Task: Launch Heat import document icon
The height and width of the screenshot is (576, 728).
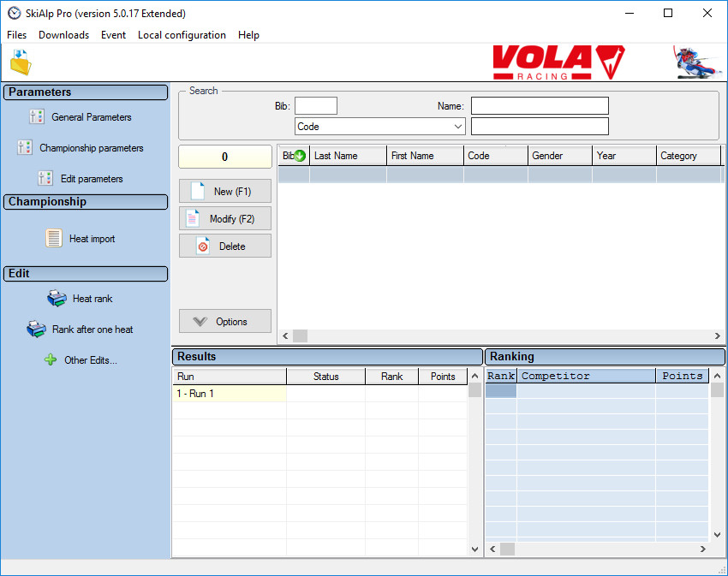Action: point(54,239)
